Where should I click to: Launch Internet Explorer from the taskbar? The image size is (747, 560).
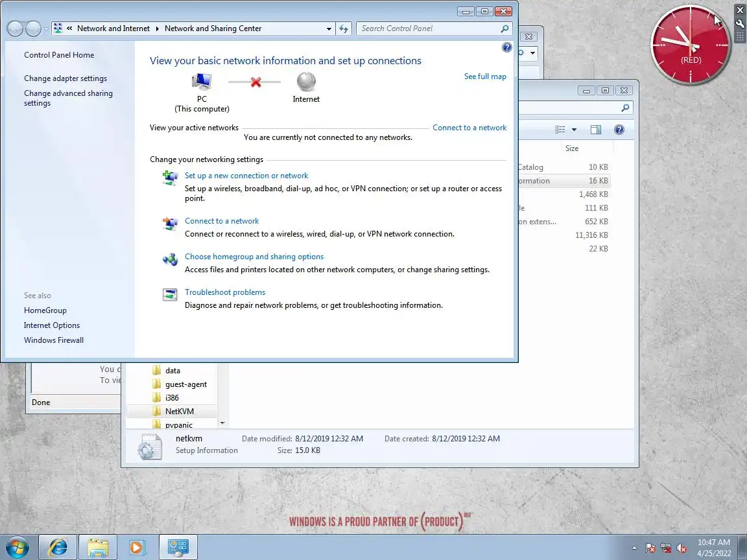pos(58,547)
